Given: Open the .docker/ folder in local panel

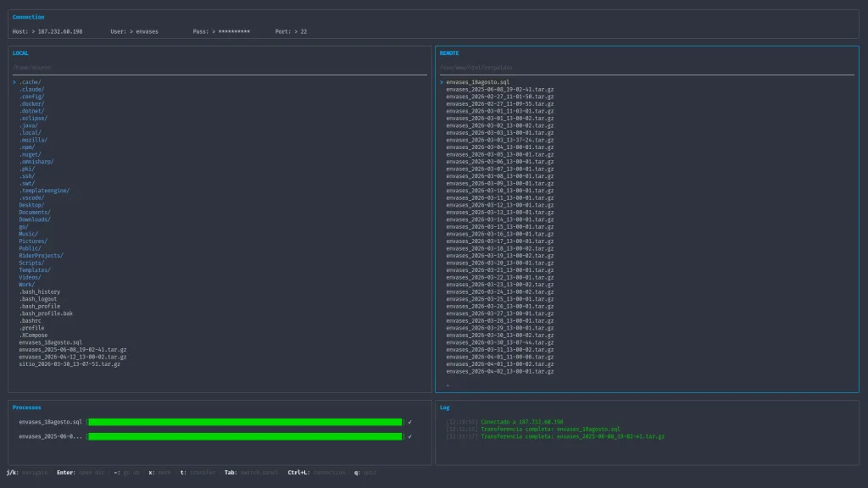Looking at the screenshot, I should coord(31,103).
